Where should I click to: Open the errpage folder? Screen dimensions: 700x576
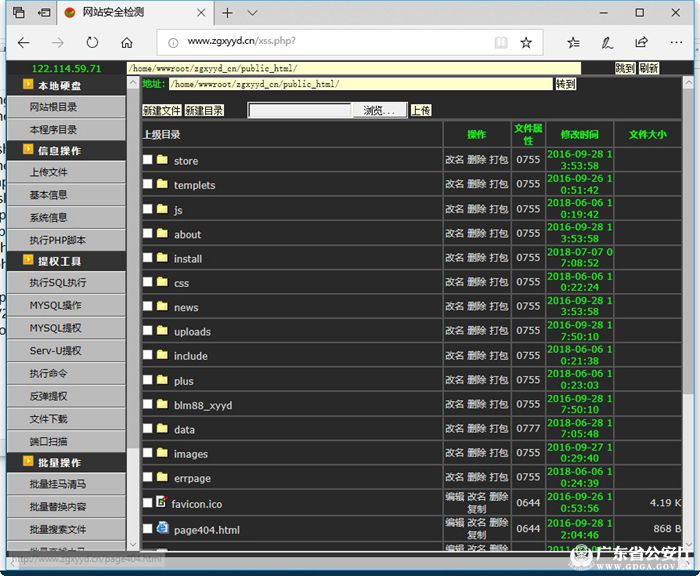pos(192,478)
